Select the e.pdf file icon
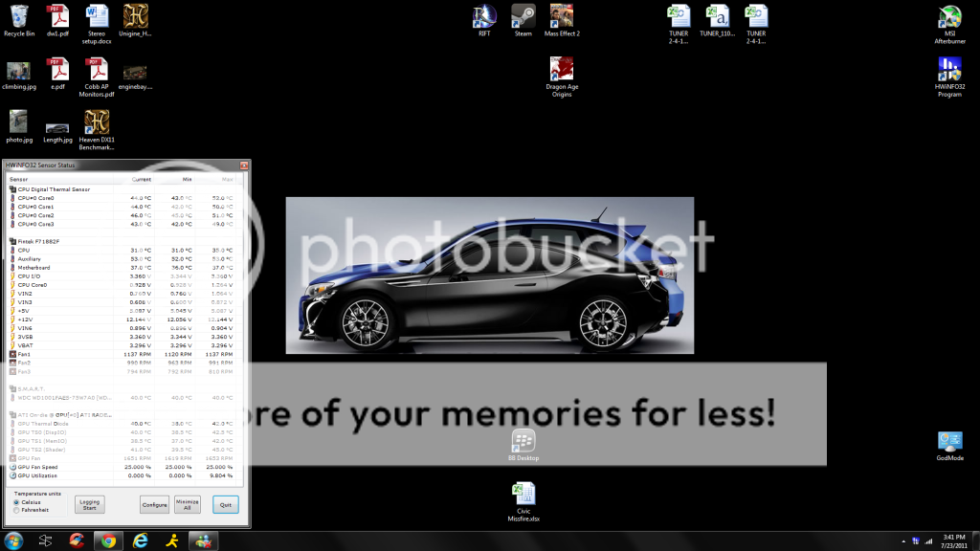This screenshot has height=551, width=980. tap(57, 75)
